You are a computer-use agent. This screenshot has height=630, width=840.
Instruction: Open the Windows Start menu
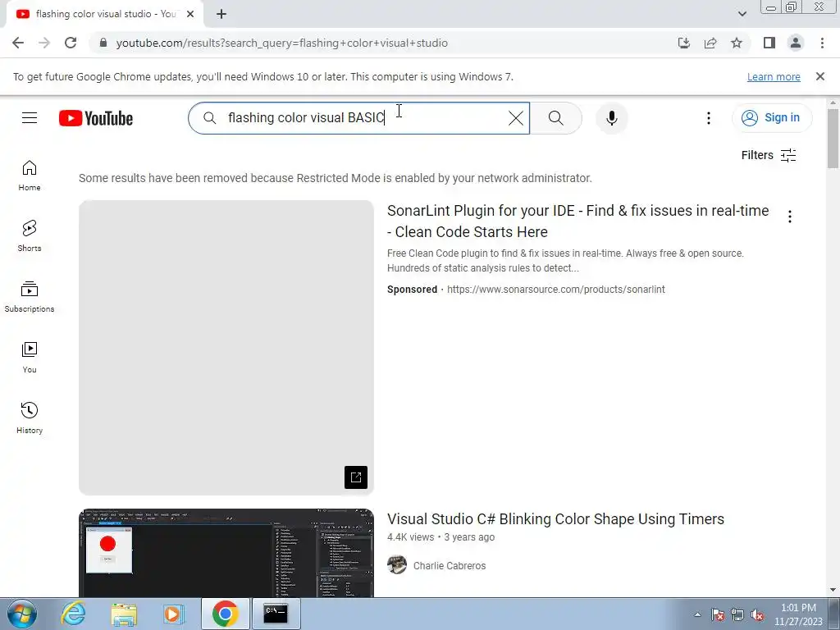pos(22,614)
